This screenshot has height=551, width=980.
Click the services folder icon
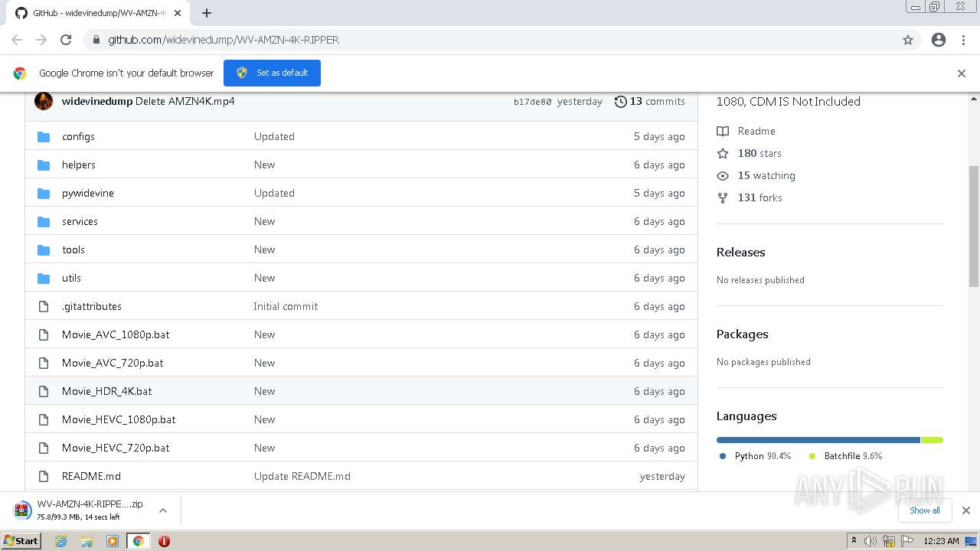44,222
